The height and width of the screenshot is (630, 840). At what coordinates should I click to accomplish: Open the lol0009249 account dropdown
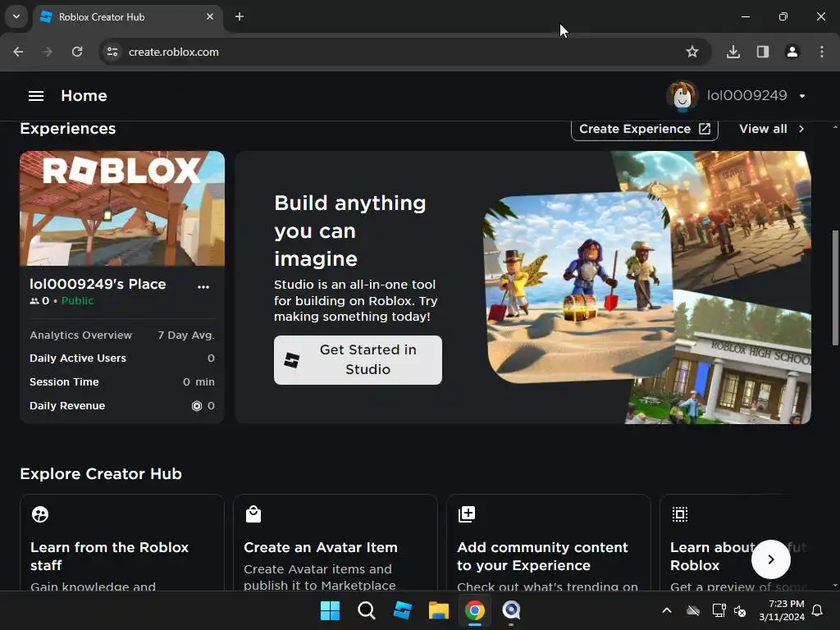(802, 96)
